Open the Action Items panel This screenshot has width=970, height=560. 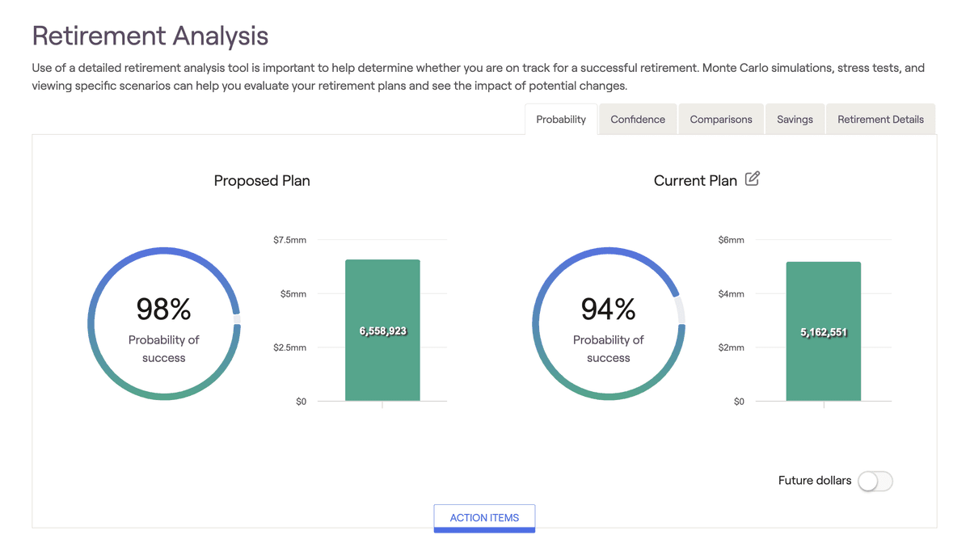click(x=484, y=518)
